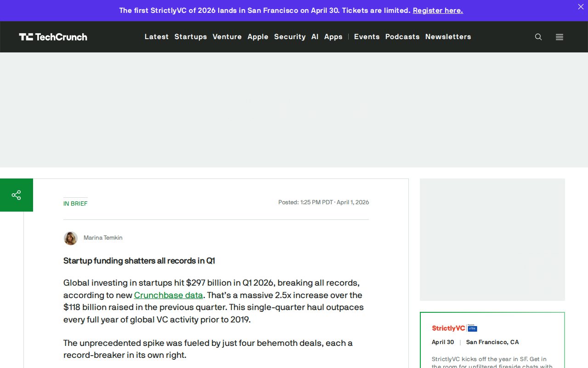
Task: Click San Francisco, CA event location
Action: click(492, 342)
